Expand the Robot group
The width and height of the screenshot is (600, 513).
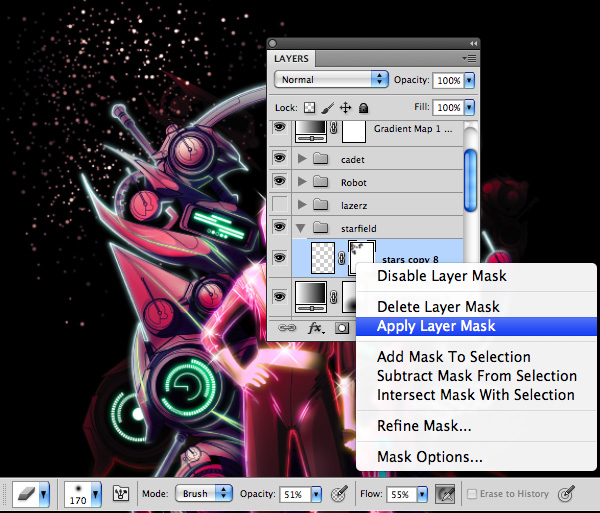(x=302, y=181)
